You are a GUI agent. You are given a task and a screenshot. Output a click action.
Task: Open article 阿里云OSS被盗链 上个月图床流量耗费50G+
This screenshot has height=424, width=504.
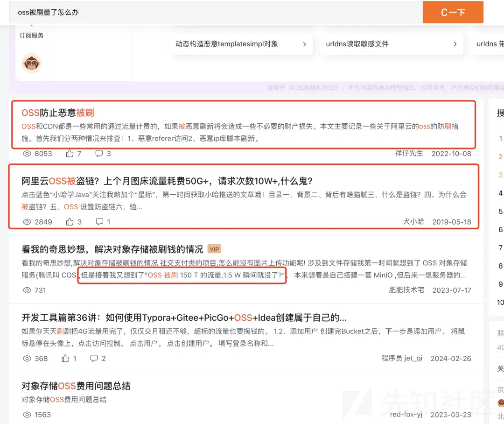167,181
